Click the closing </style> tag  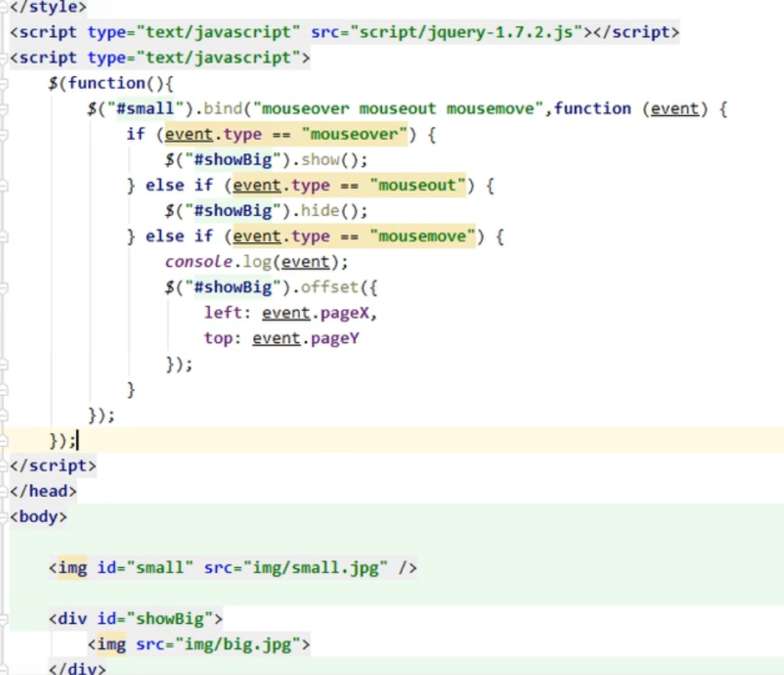point(48,7)
